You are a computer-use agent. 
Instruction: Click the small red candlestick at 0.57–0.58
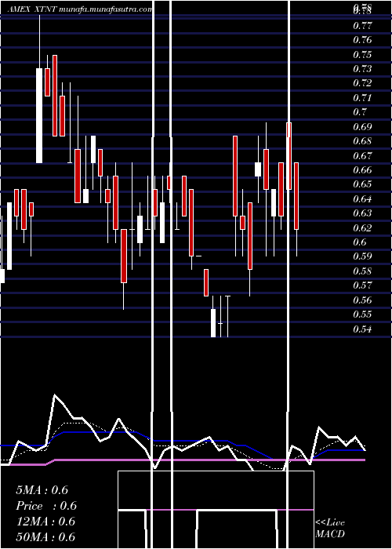(206, 282)
